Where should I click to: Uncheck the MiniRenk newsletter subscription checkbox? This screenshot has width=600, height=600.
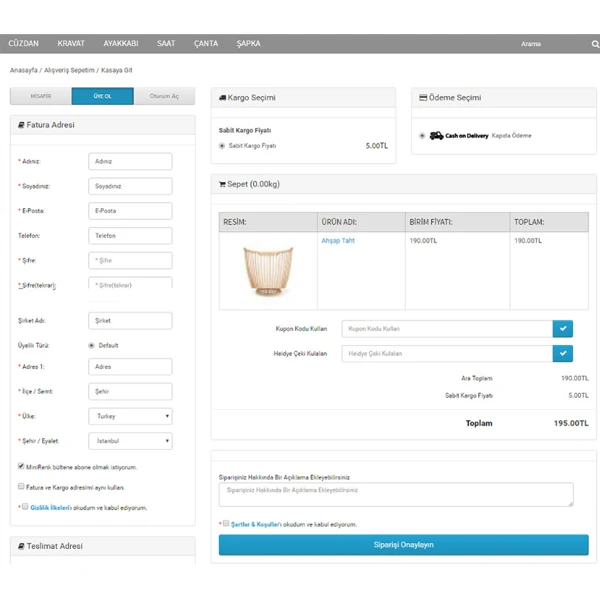21,466
